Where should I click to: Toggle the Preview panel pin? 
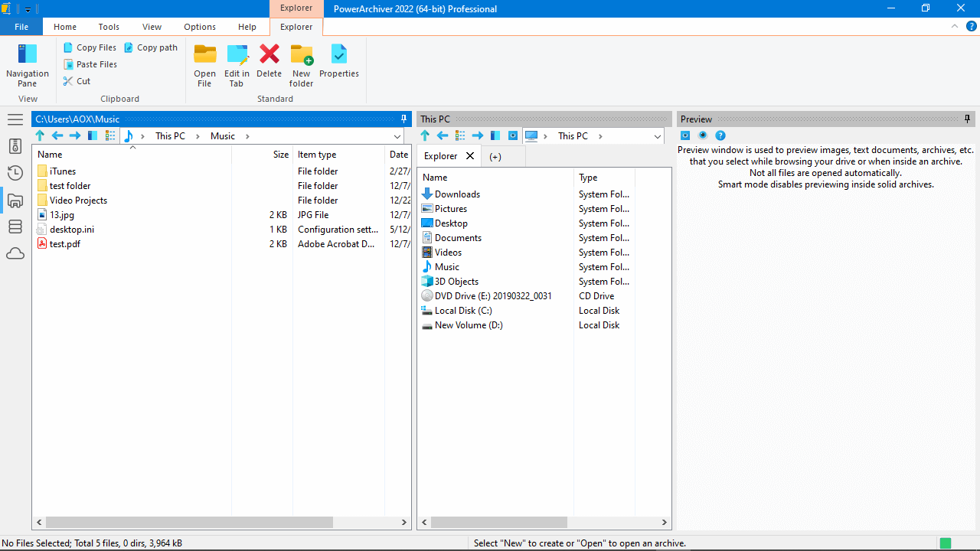tap(967, 119)
